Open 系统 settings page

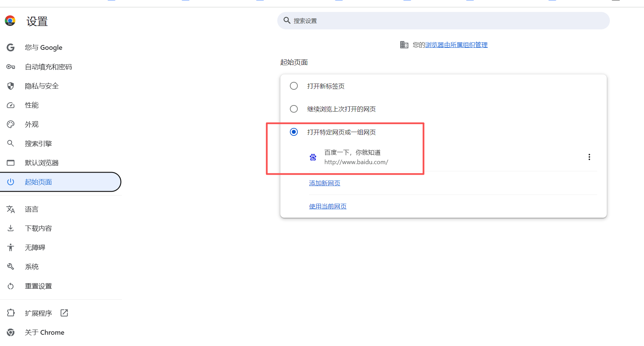60,266
